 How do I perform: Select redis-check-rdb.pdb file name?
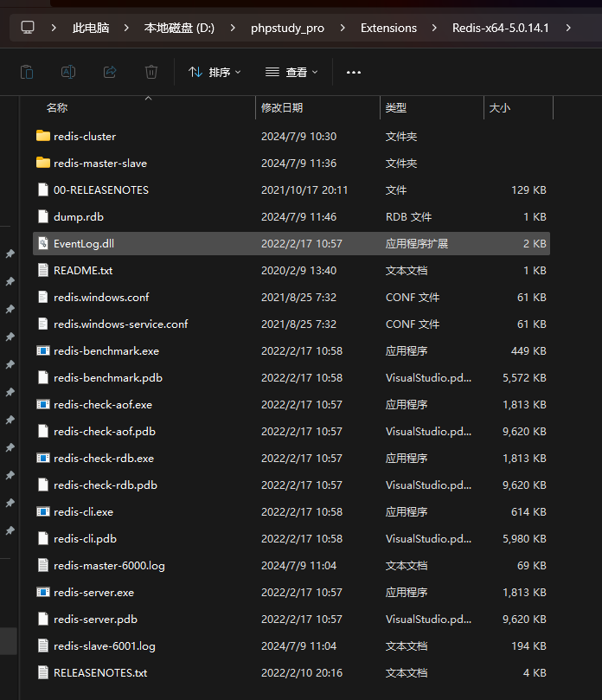click(x=106, y=485)
